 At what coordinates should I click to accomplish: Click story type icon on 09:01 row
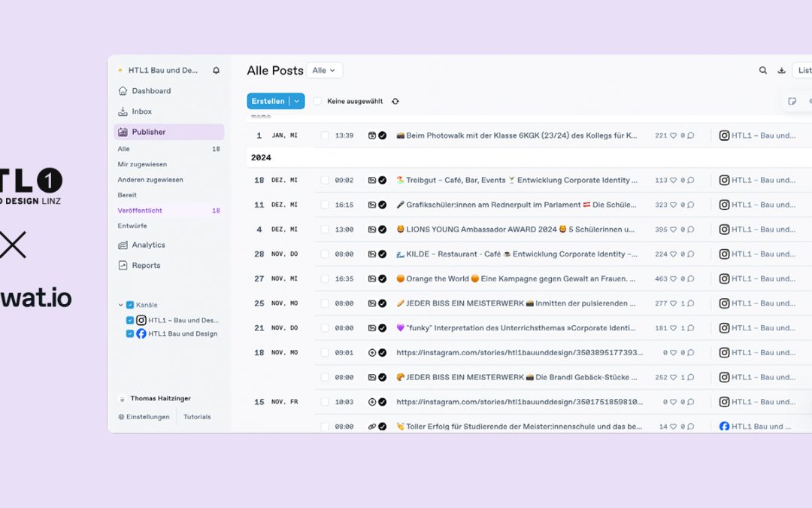372,352
